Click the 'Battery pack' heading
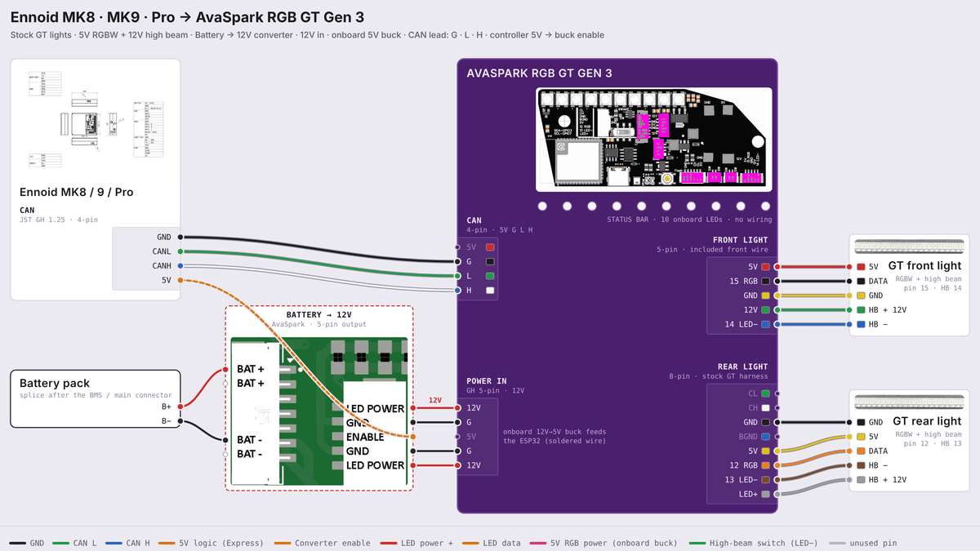 [x=55, y=383]
